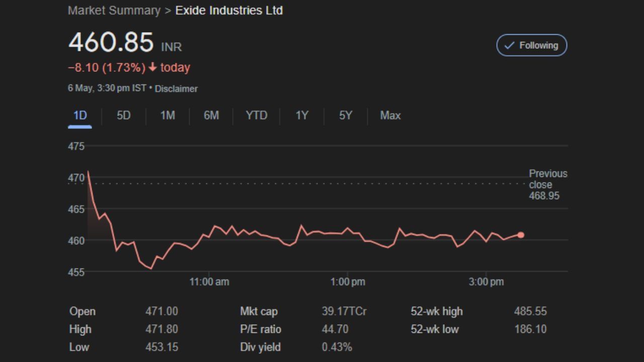Click the Low value 453.15
The height and width of the screenshot is (362, 644).
coord(162,347)
